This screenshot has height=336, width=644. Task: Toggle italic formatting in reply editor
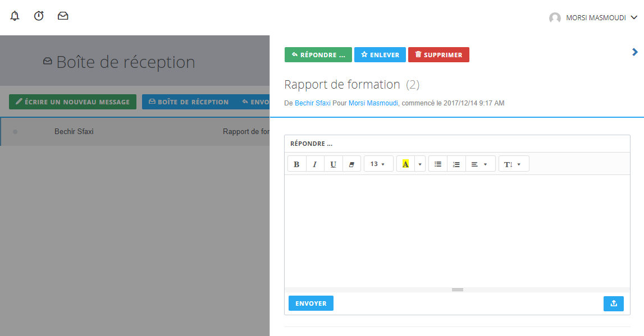coord(315,164)
